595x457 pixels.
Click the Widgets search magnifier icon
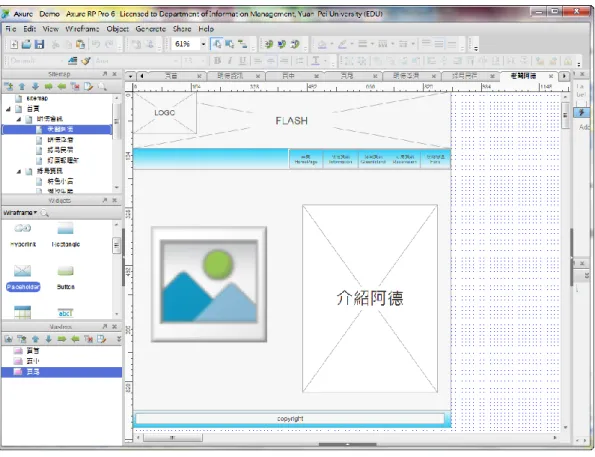44,213
